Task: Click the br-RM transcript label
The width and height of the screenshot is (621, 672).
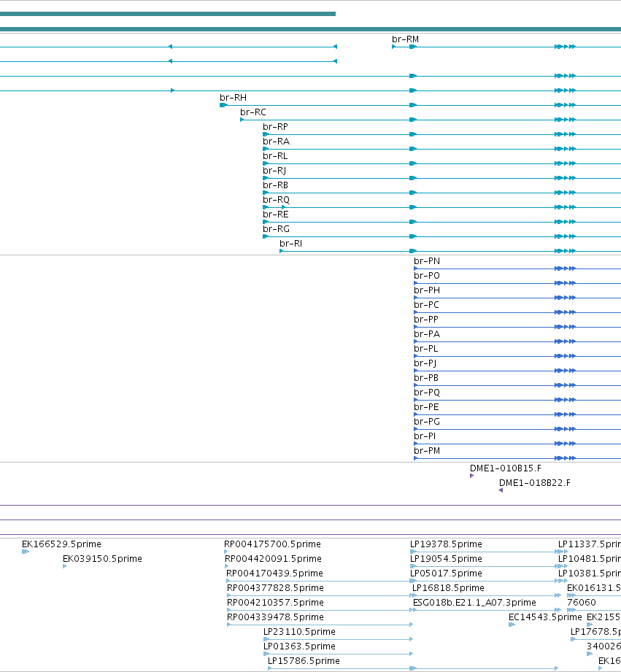Action: (x=405, y=39)
